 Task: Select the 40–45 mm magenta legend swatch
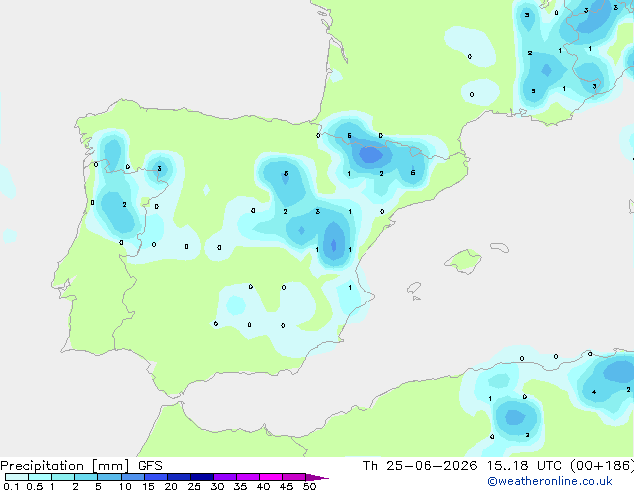tap(271, 477)
